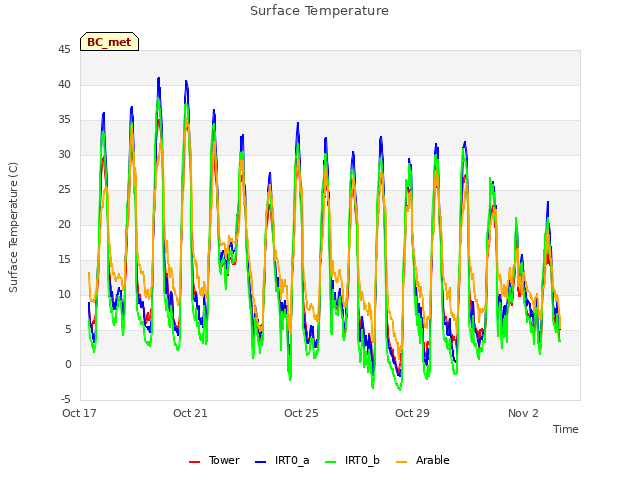The width and height of the screenshot is (640, 480).
Task: Click the Surface Temperature chart title
Action: tap(319, 11)
